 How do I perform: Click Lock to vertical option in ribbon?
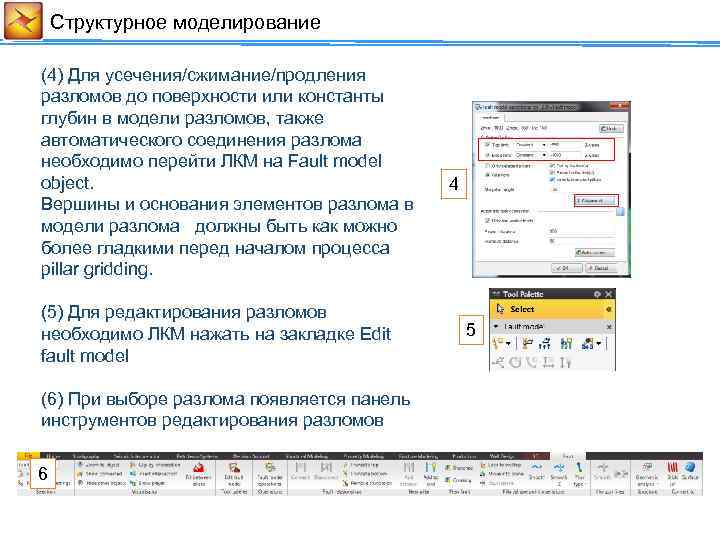click(501, 465)
